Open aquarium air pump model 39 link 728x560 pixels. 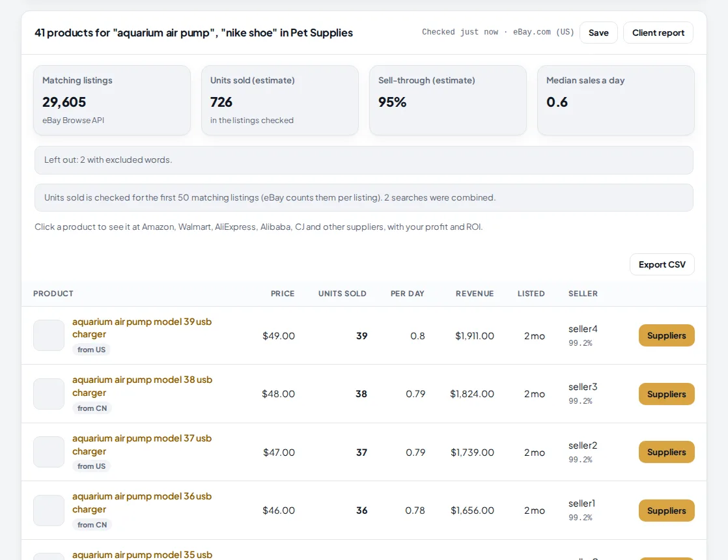tap(141, 328)
